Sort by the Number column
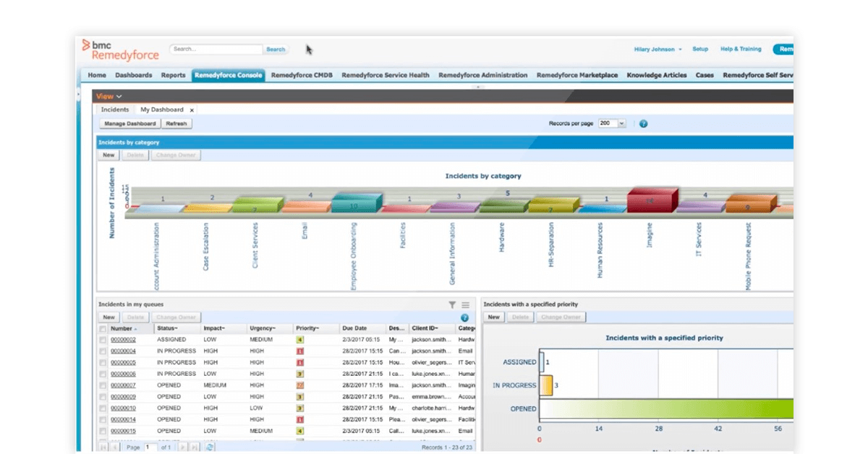 pos(124,328)
